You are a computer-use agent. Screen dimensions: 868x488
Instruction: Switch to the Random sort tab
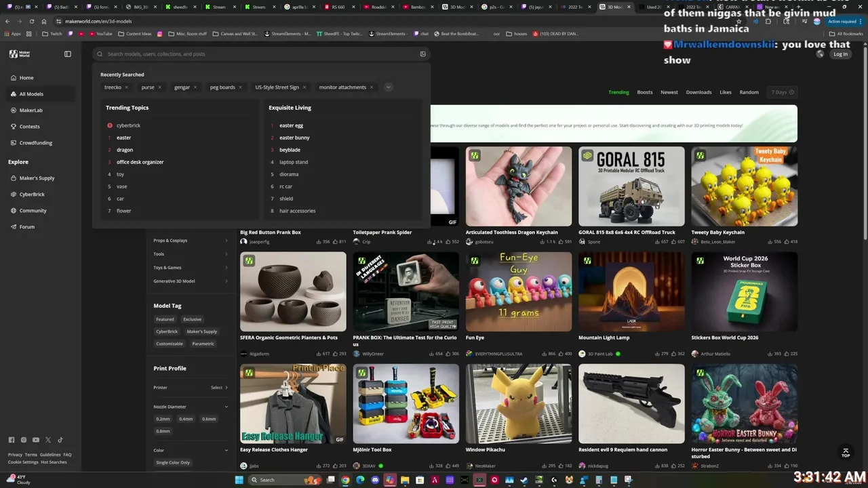tap(749, 92)
